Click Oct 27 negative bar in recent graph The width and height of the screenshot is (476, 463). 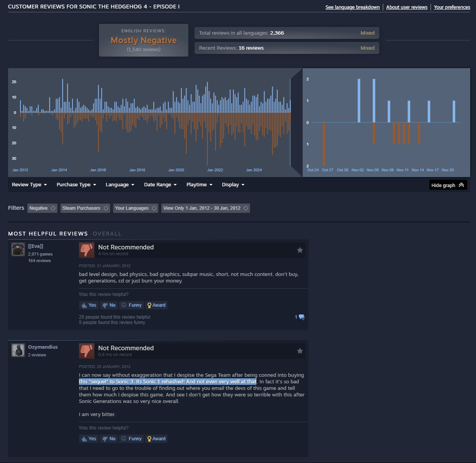[x=324, y=144]
